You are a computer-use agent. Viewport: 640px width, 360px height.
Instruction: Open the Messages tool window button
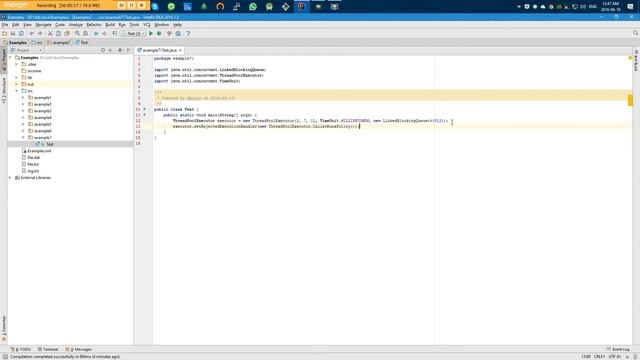[79, 349]
